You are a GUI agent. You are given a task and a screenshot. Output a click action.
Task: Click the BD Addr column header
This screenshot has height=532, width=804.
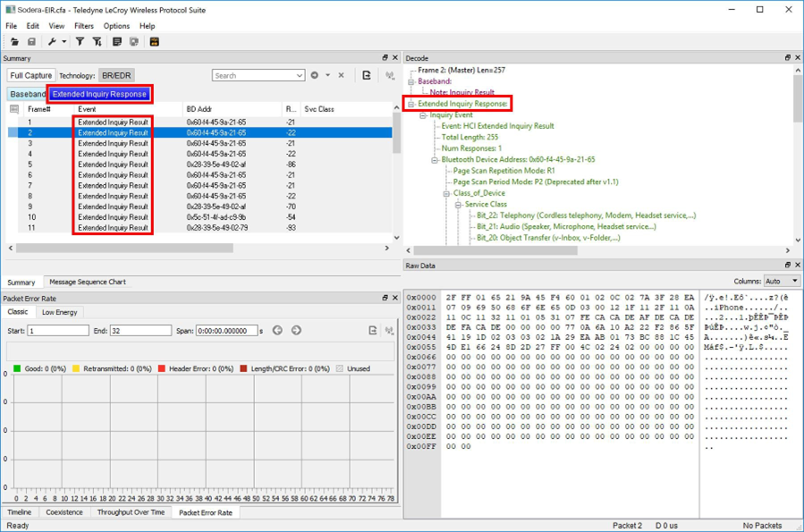(x=232, y=109)
